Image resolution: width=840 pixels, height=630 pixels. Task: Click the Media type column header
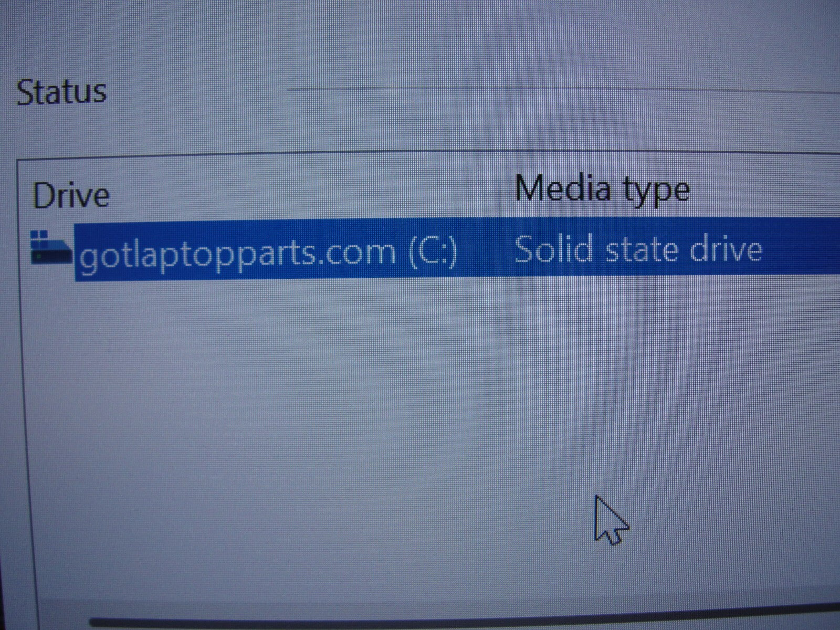point(602,188)
